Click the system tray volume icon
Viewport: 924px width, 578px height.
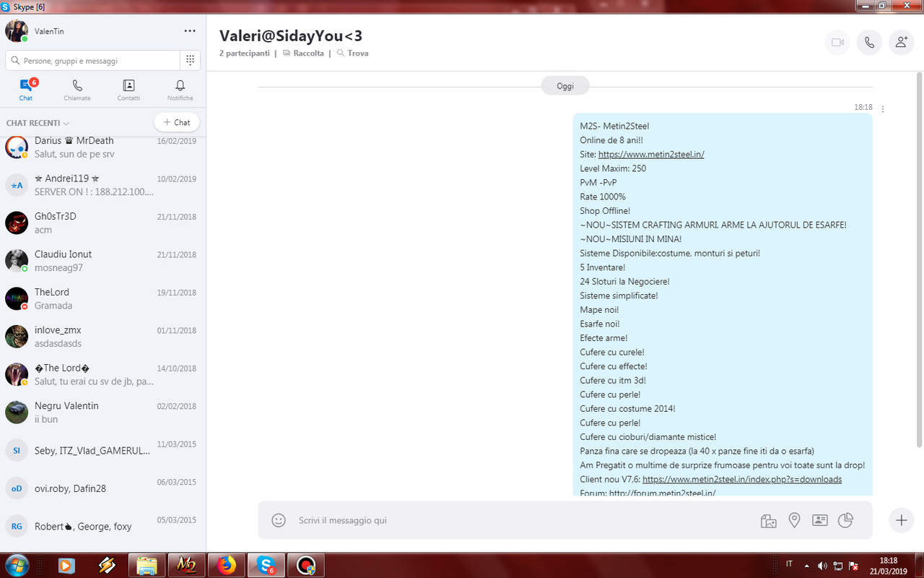822,565
